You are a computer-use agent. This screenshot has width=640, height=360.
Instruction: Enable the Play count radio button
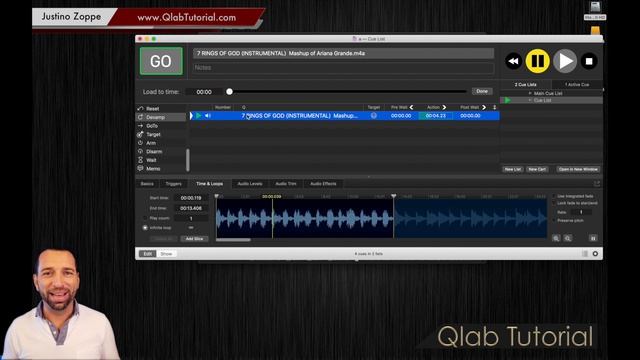click(145, 218)
